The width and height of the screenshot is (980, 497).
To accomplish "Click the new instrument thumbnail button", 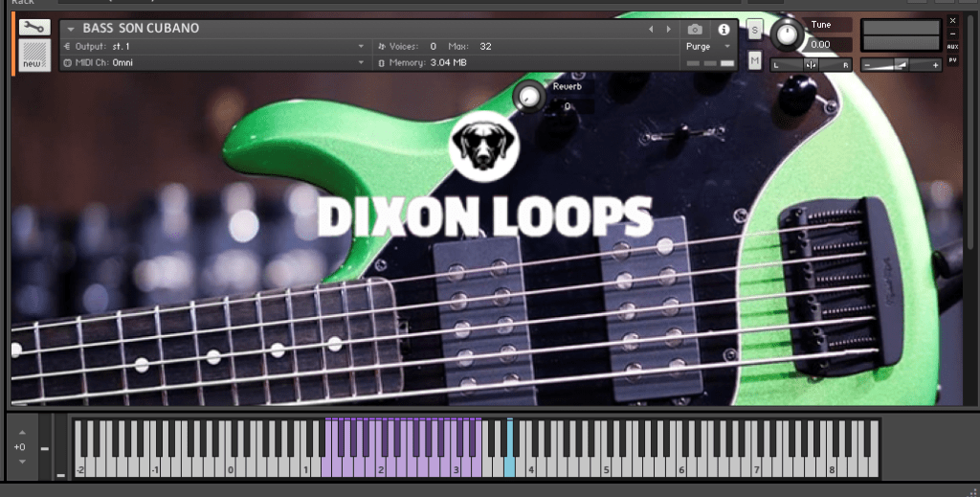I will click(x=34, y=55).
